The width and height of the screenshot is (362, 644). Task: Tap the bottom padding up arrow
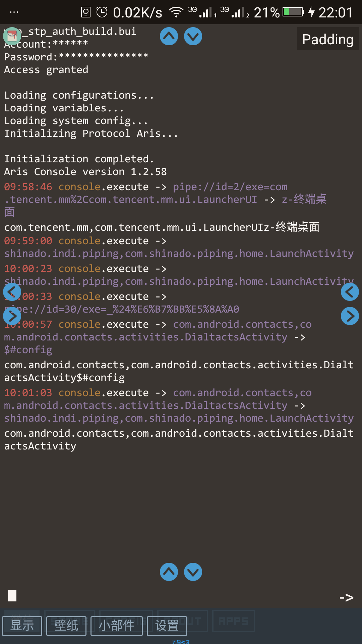[169, 572]
